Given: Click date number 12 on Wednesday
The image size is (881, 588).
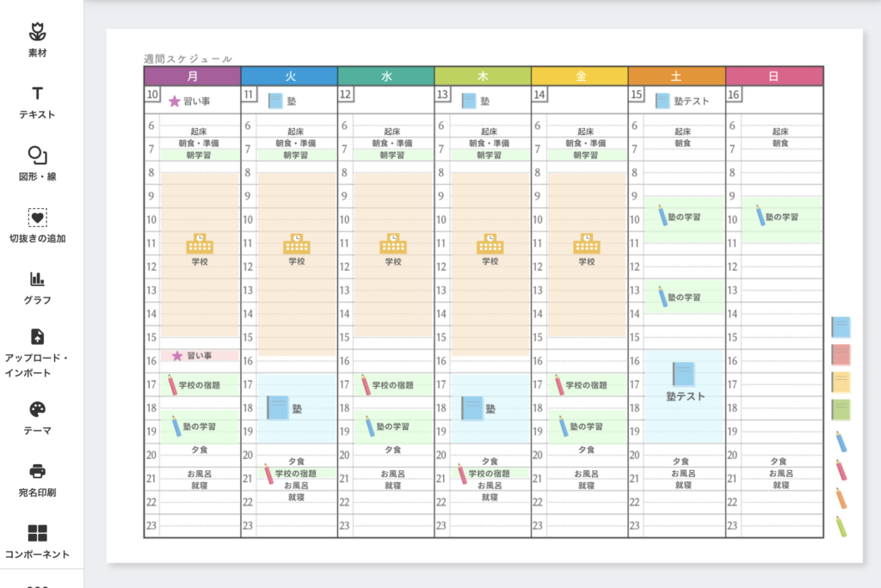Looking at the screenshot, I should pos(346,94).
